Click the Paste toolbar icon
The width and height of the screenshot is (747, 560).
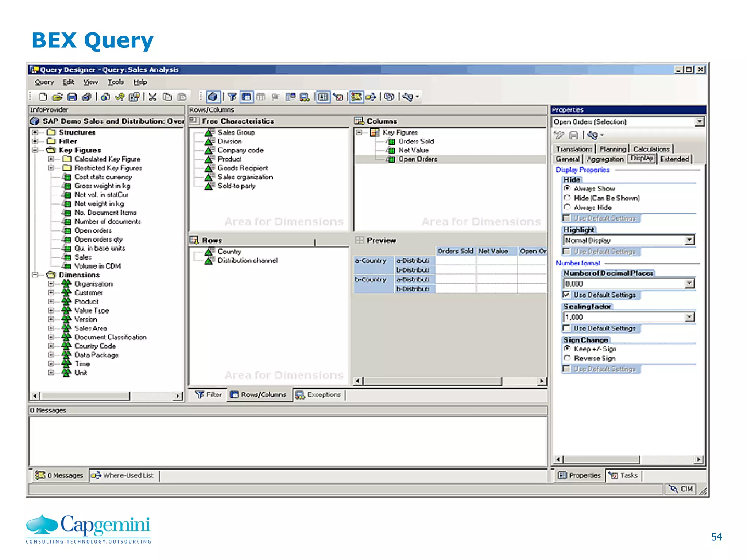coord(182,97)
